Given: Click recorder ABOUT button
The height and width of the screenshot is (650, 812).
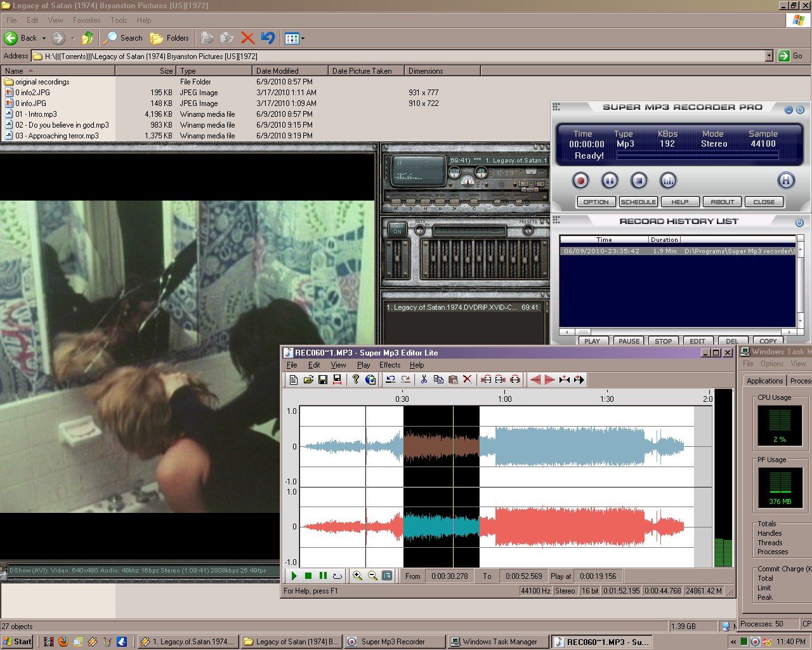Looking at the screenshot, I should point(723,202).
